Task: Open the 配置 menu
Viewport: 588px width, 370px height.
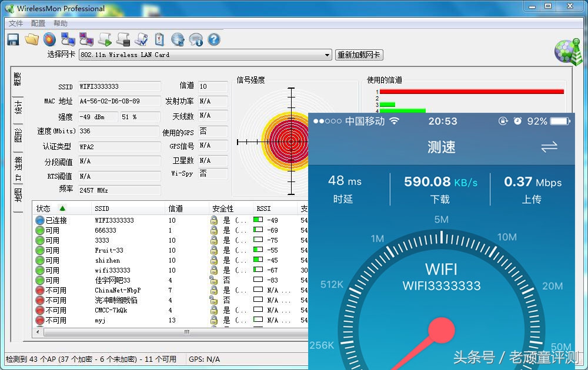Action: (37, 23)
